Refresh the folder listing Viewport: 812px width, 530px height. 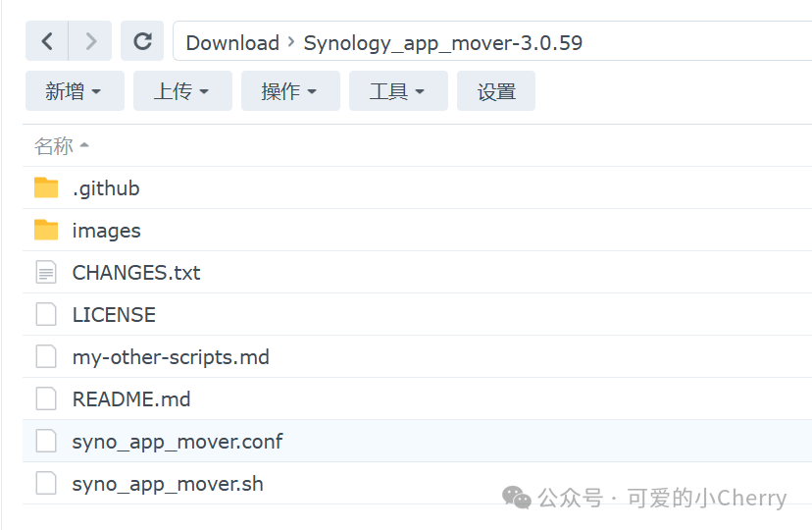click(x=142, y=41)
